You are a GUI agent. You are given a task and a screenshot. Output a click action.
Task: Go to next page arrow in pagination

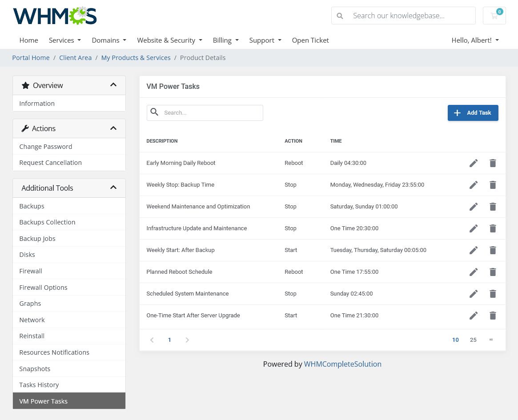(187, 340)
